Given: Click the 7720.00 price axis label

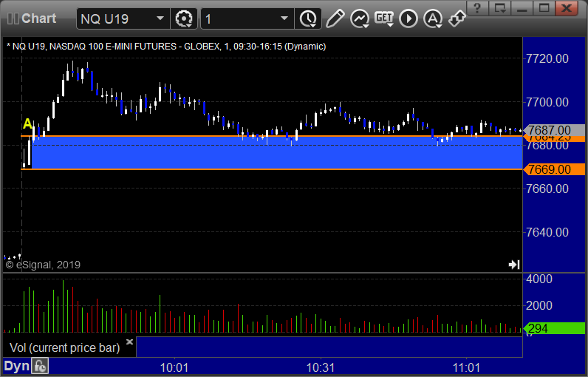Looking at the screenshot, I should 547,58.
